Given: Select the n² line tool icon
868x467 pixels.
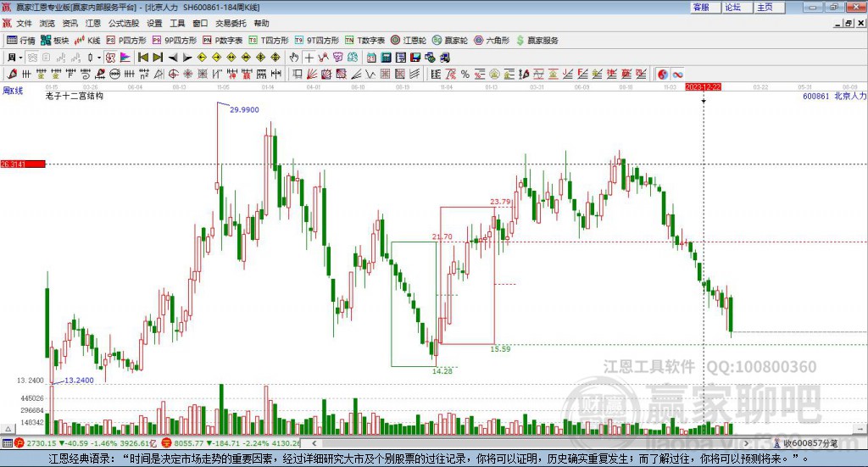Looking at the screenshot, I should coord(144,74).
